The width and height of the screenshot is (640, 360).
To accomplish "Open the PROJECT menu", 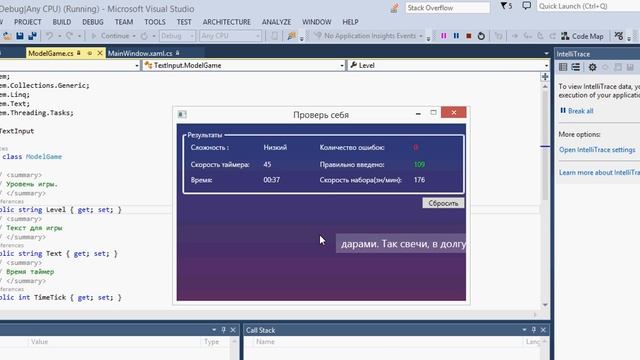I will click(x=28, y=22).
